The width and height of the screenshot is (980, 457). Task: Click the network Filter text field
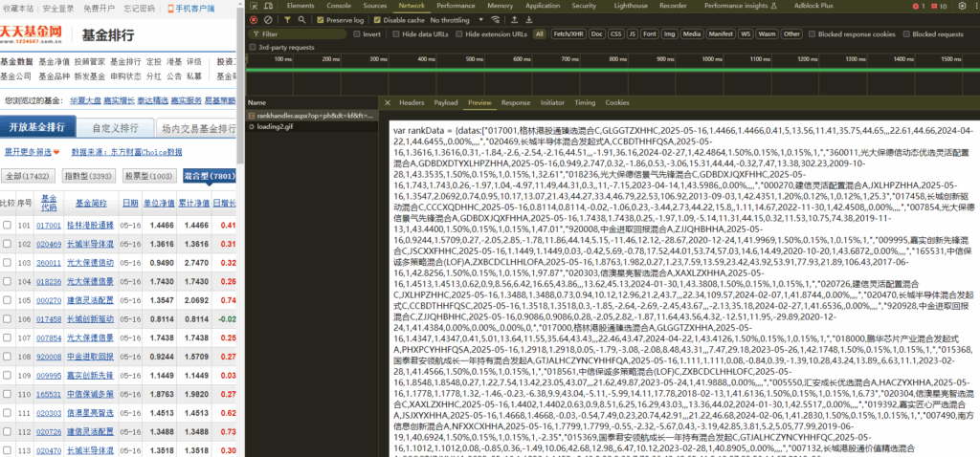(299, 34)
